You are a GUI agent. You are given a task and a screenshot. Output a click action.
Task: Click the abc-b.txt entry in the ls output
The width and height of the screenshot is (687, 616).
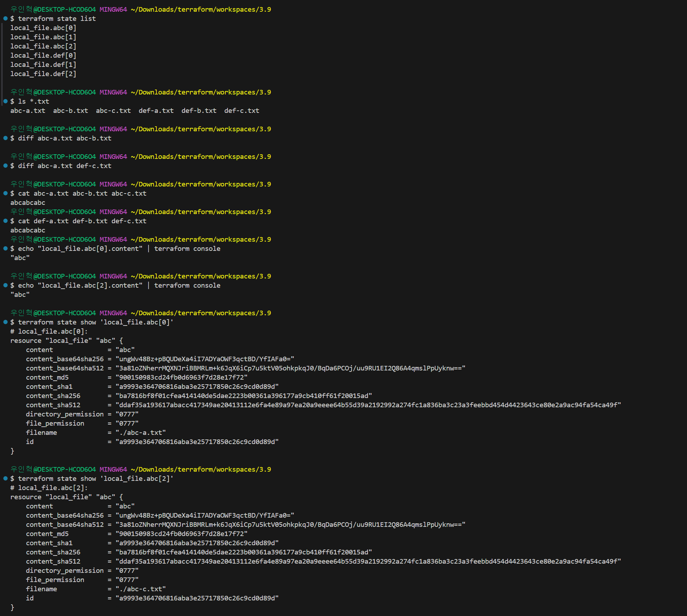[x=70, y=110]
